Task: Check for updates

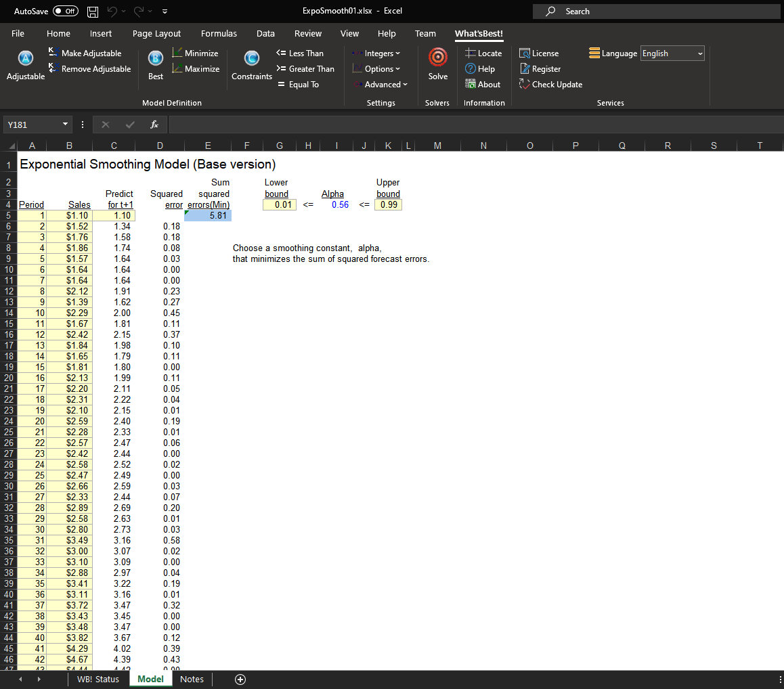Action: pos(550,85)
